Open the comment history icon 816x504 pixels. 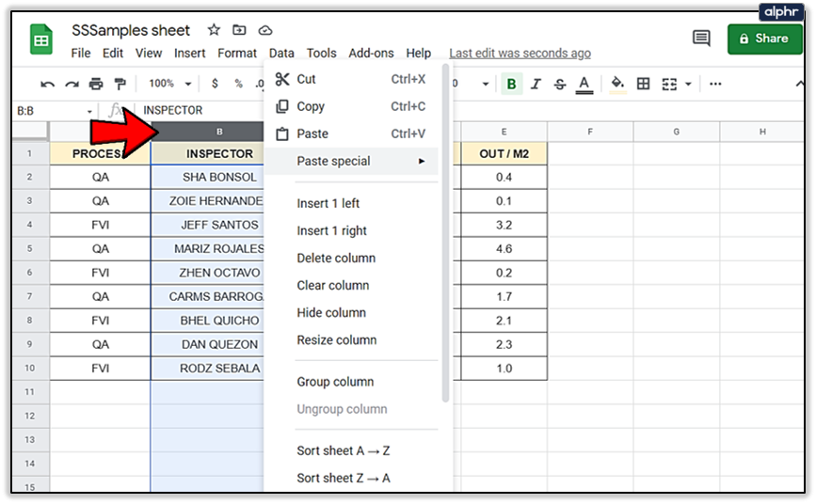pos(701,39)
